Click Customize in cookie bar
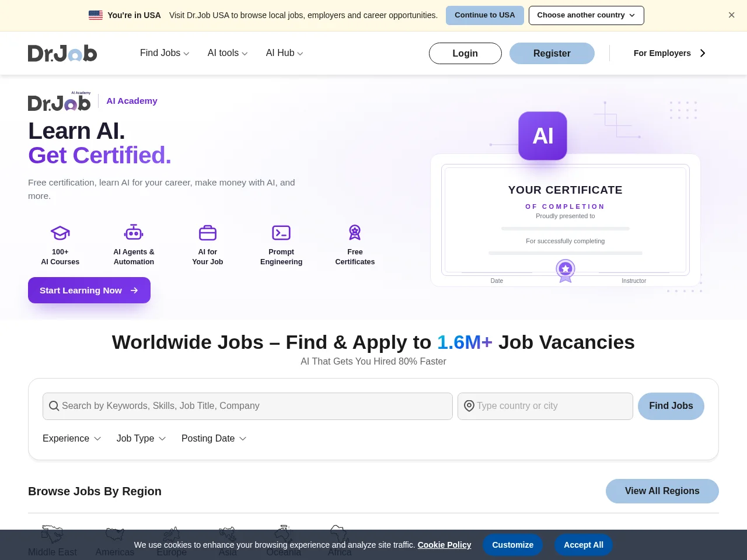747x560 pixels. coord(512,545)
